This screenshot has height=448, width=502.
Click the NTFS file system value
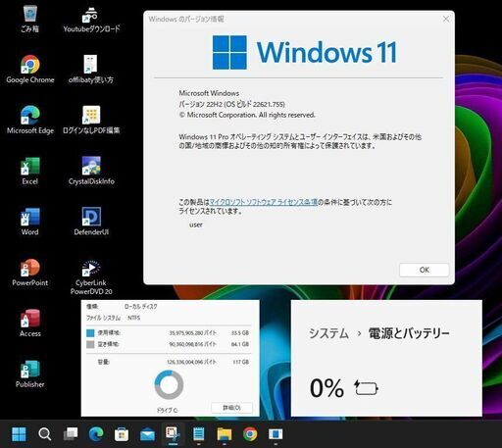tap(133, 318)
